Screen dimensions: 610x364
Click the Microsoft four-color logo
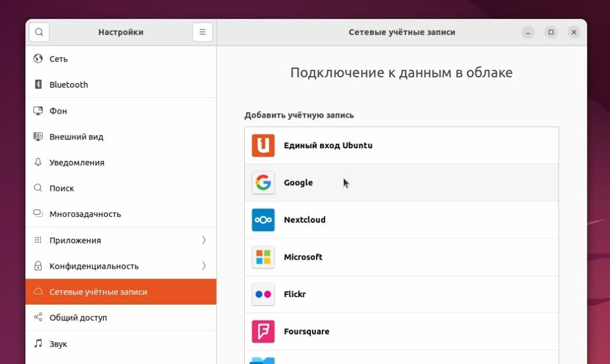coord(263,257)
